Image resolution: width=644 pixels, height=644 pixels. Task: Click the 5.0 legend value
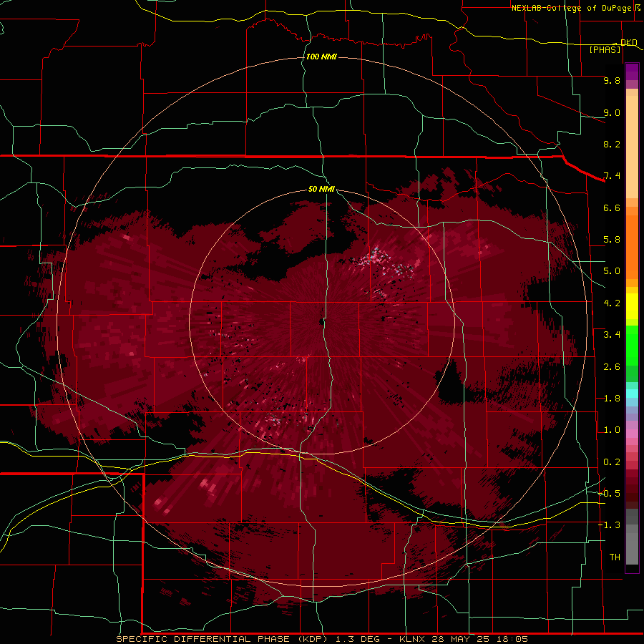pos(612,271)
